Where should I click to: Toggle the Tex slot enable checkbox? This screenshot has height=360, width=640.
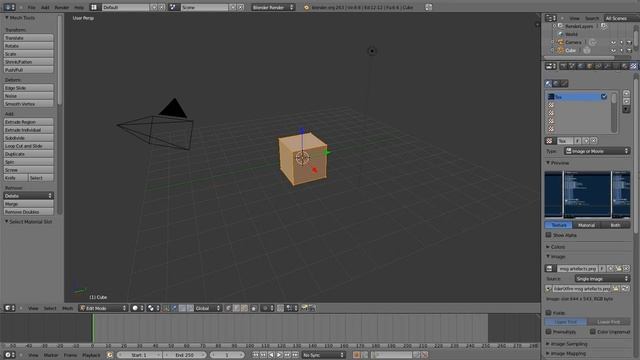coord(604,97)
